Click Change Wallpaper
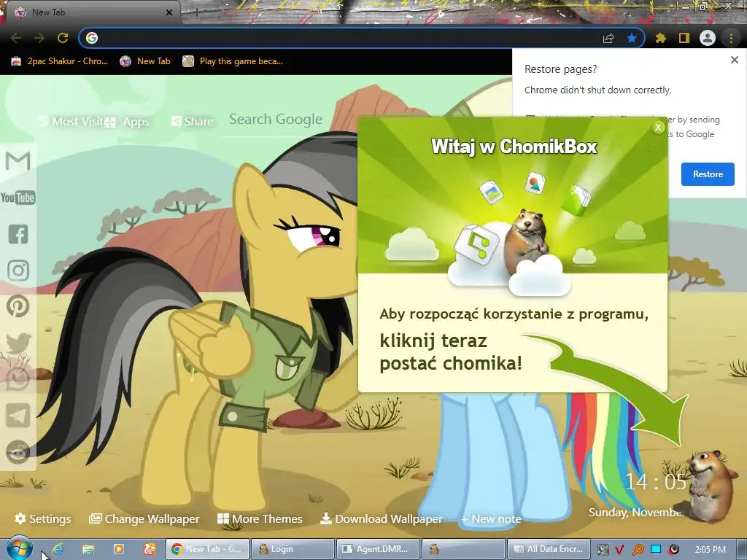 tap(144, 518)
